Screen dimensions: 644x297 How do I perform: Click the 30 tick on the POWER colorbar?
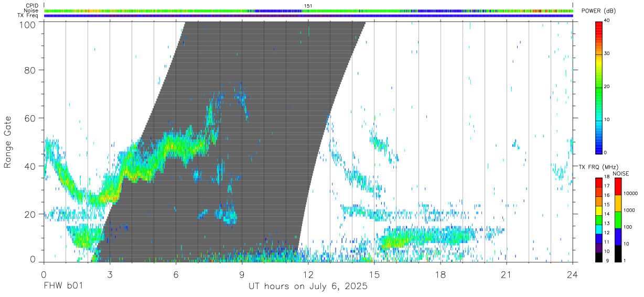click(x=608, y=54)
